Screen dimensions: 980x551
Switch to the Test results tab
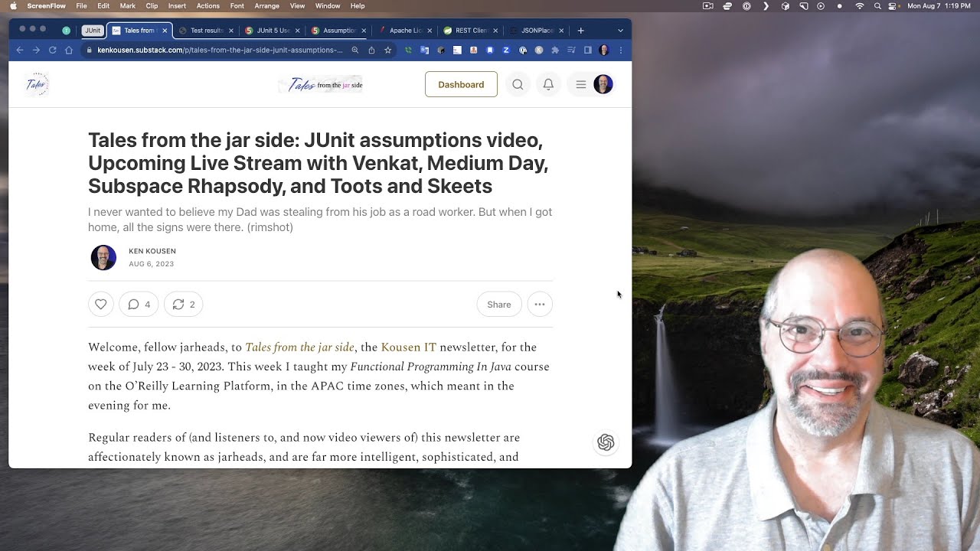(205, 31)
